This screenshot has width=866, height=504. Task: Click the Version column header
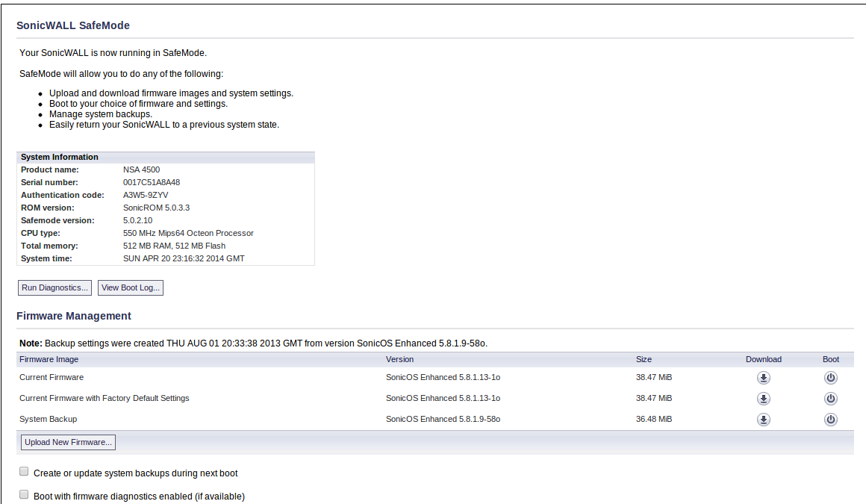(x=400, y=359)
